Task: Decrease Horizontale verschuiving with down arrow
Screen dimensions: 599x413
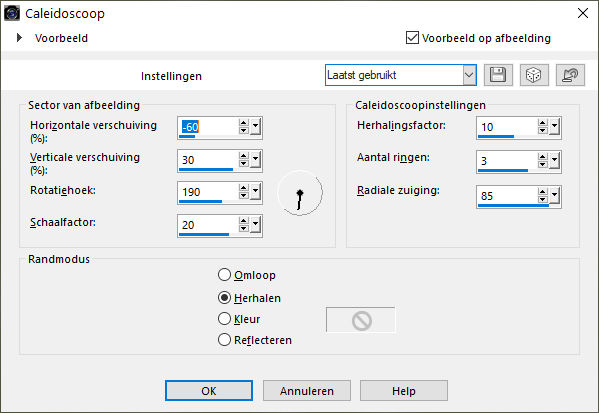Action: [x=244, y=131]
